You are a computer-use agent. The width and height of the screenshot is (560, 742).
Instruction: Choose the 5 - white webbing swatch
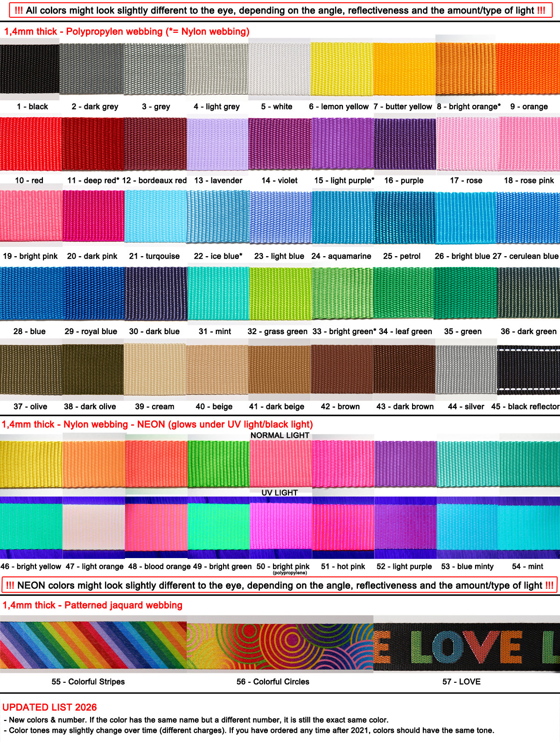(280, 69)
